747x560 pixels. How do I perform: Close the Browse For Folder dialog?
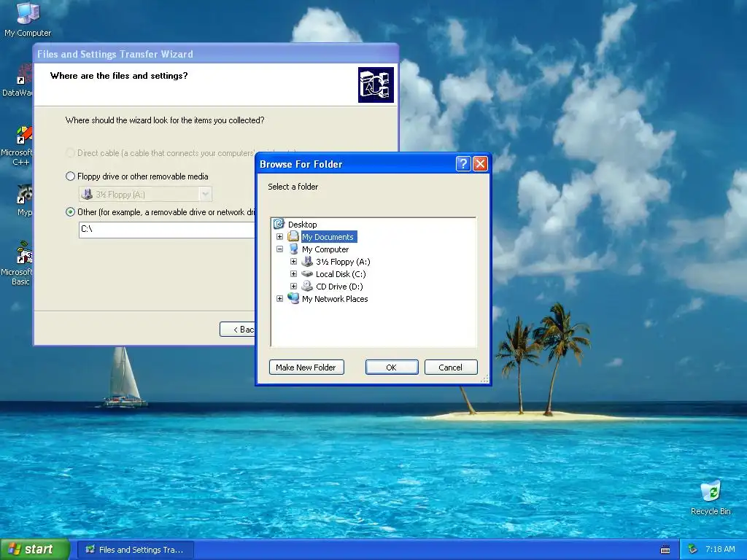point(480,164)
